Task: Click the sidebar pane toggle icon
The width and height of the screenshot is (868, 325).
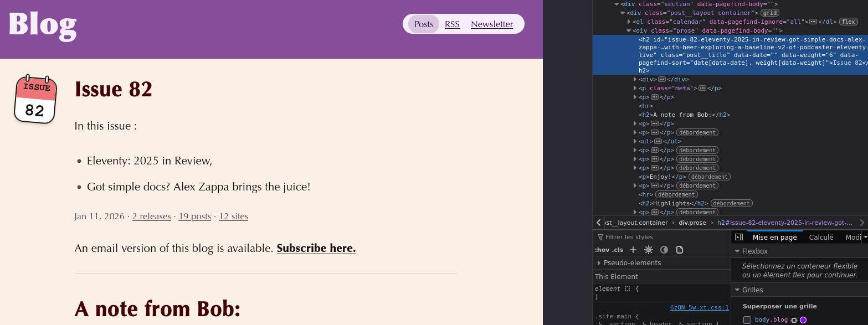Action: point(738,237)
